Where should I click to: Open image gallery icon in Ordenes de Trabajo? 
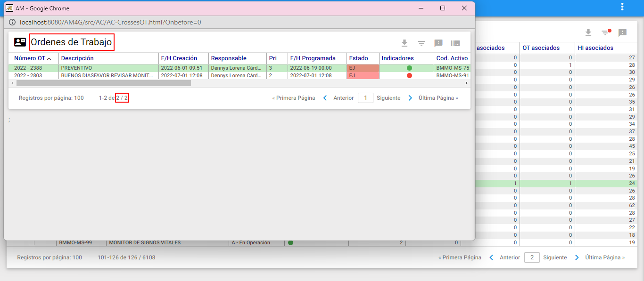click(455, 43)
